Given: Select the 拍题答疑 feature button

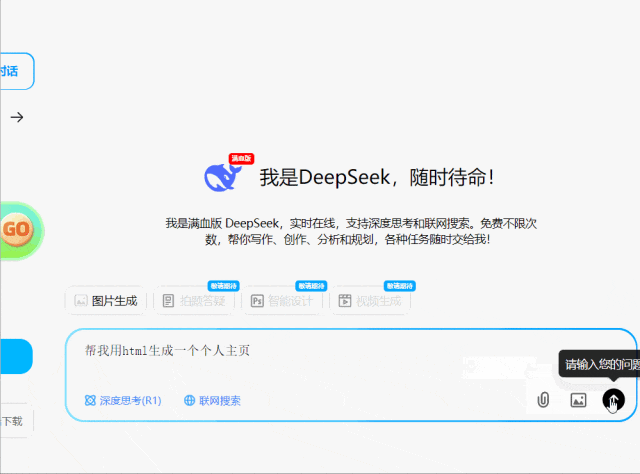Looking at the screenshot, I should tap(194, 301).
